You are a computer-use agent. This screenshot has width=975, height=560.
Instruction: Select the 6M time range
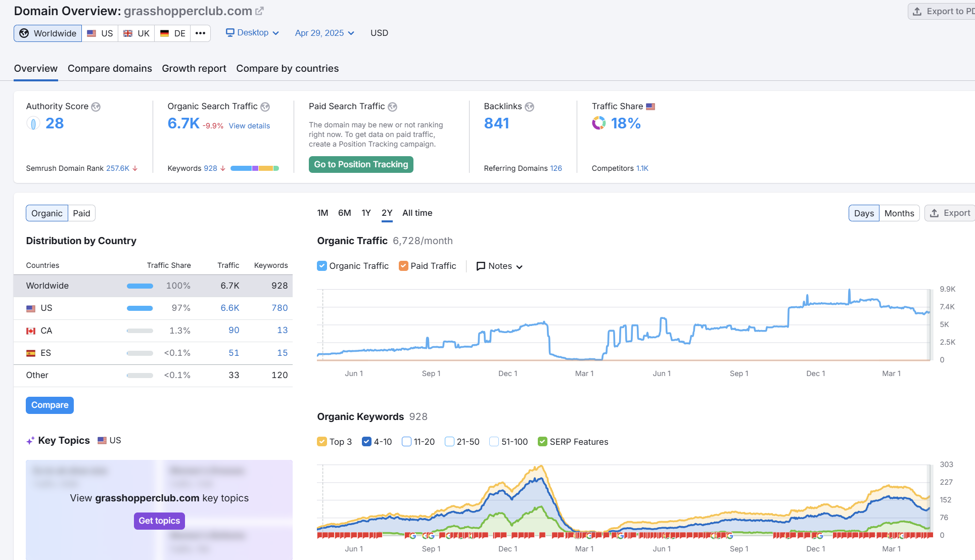point(345,213)
